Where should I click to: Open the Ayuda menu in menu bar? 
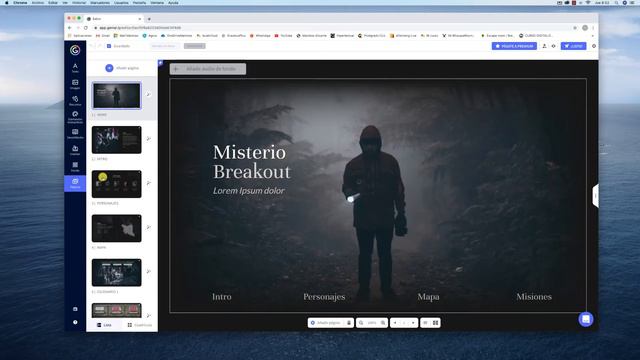pos(173,2)
